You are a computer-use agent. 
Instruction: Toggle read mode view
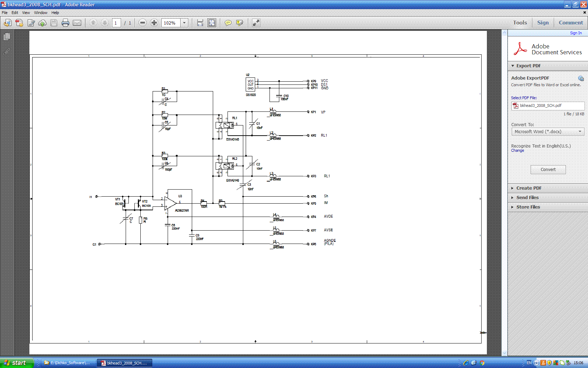[256, 23]
